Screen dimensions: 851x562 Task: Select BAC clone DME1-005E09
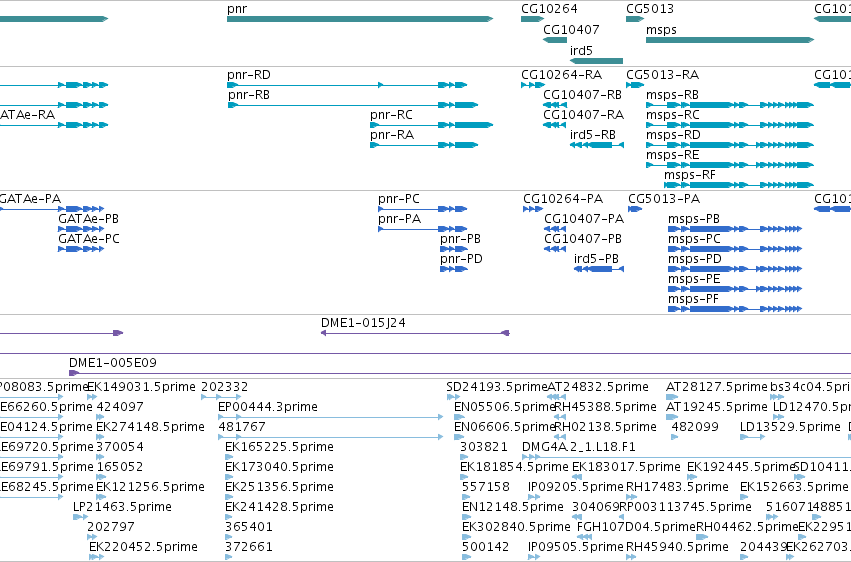[460, 373]
